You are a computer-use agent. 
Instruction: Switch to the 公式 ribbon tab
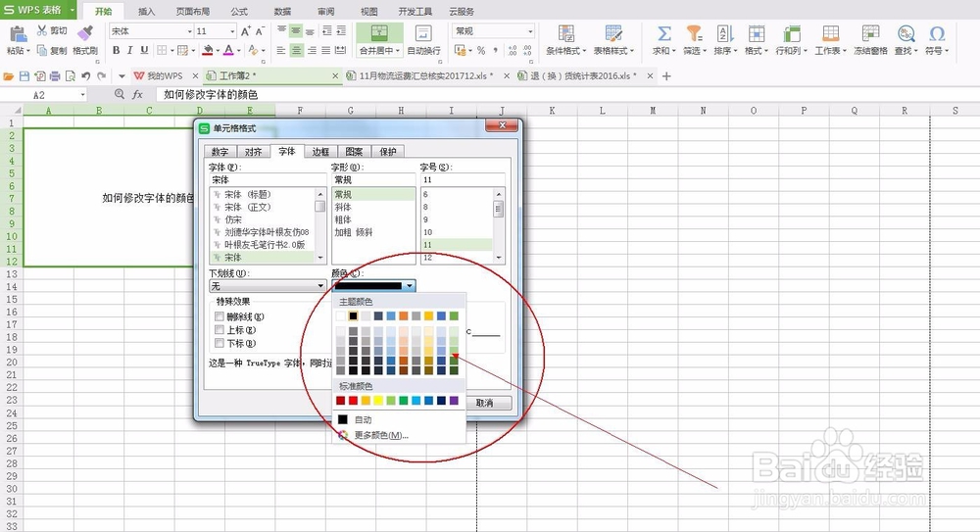tap(239, 11)
